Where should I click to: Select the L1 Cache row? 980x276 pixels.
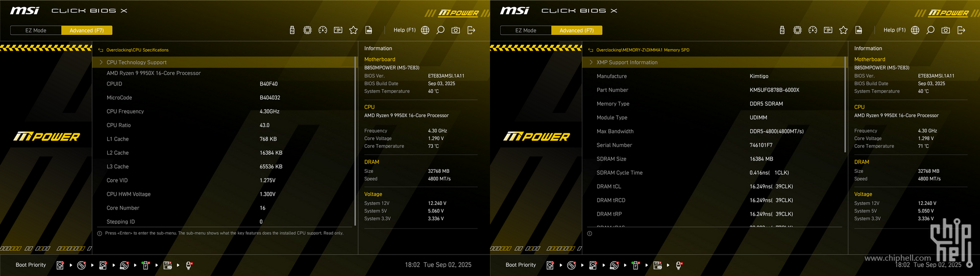pyautogui.click(x=224, y=139)
